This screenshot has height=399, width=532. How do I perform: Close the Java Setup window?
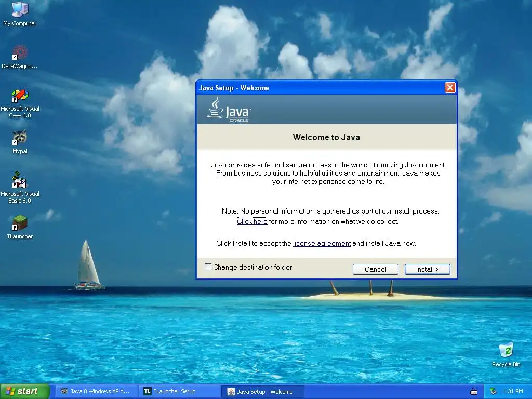click(x=450, y=88)
